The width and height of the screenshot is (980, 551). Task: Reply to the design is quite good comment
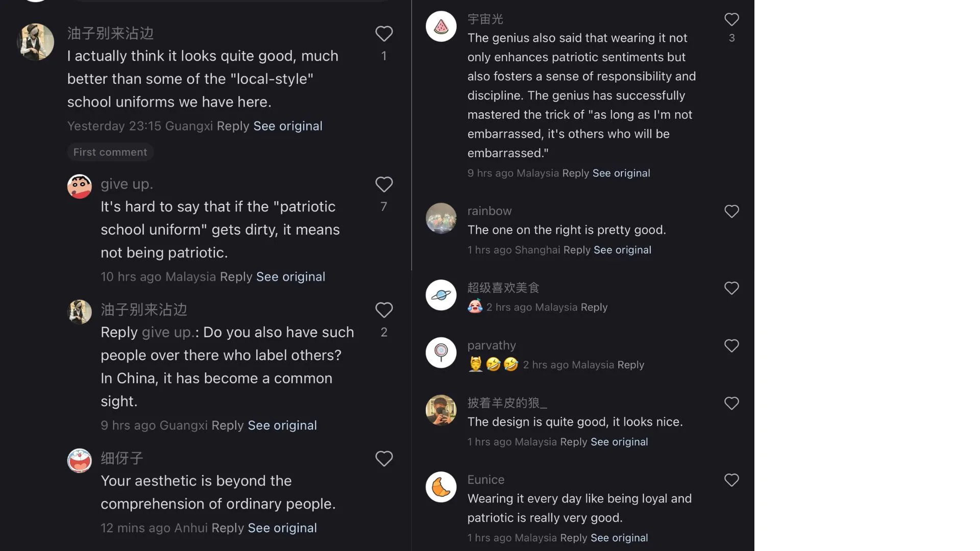573,442
